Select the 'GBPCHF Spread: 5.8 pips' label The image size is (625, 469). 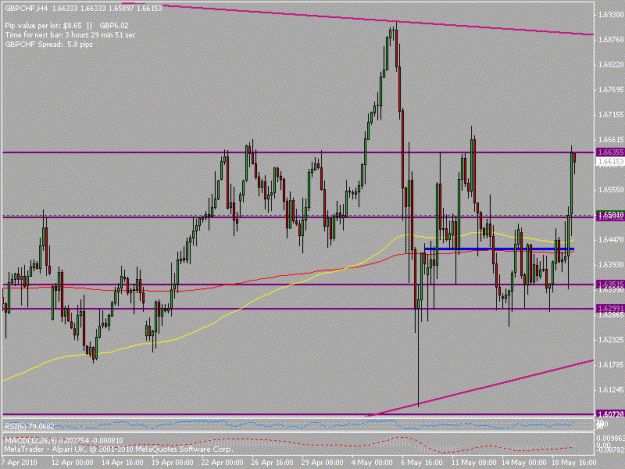[49, 44]
